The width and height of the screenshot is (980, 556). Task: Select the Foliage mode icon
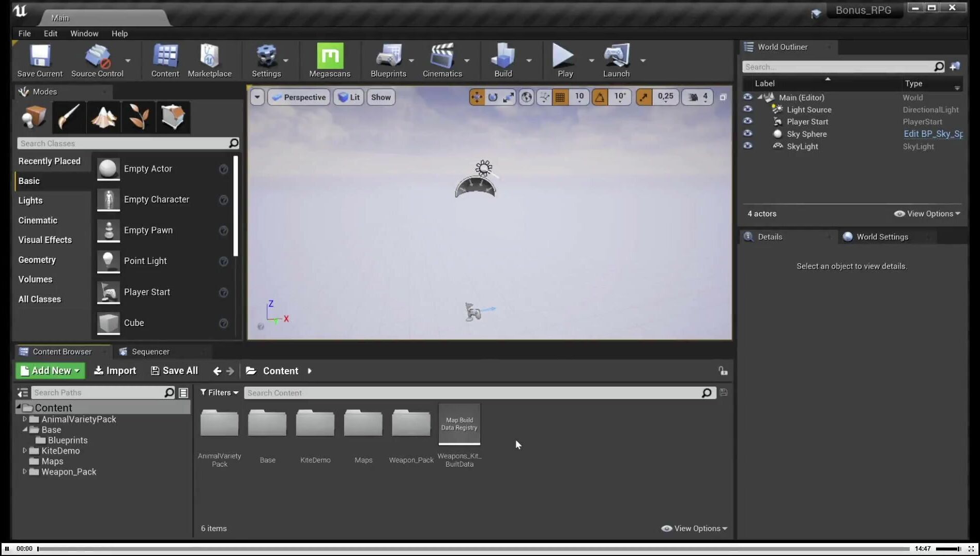(x=139, y=117)
